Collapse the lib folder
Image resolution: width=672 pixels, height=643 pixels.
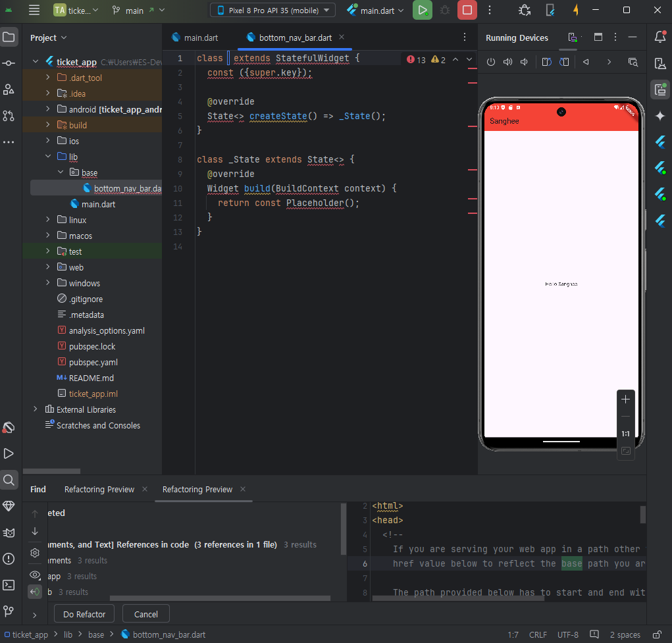pos(48,156)
